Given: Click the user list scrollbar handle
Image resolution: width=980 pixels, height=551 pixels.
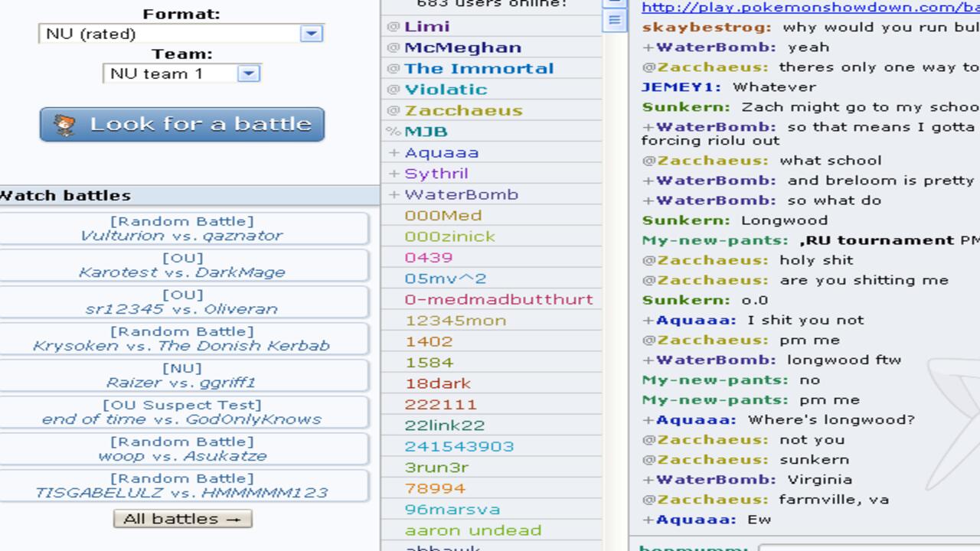Looking at the screenshot, I should (614, 20).
